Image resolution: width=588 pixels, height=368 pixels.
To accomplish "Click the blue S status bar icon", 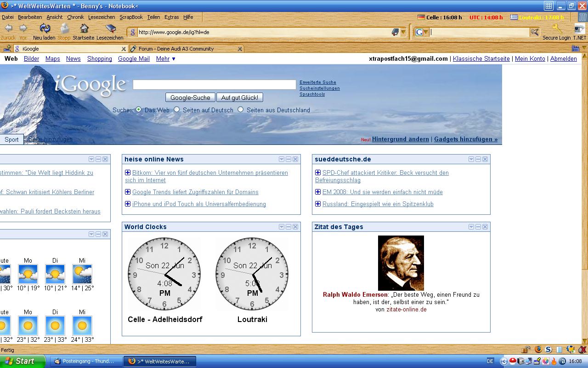I will [548, 349].
